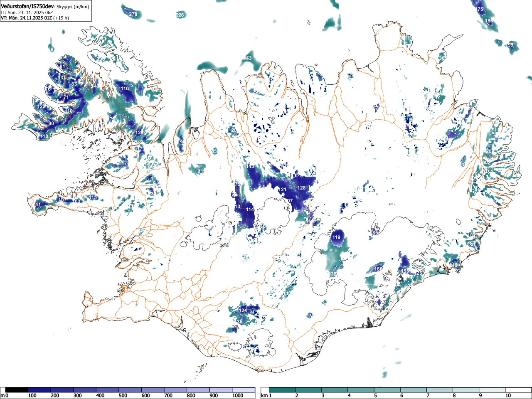Screen dimensions: 532x399
Task: Click the 41 value on Snæfellsnes tip
Action: click(38, 204)
